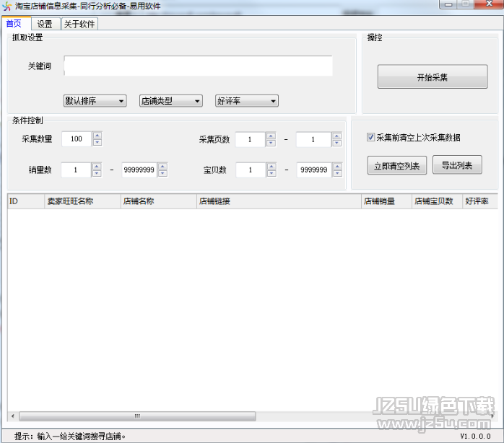
Task: Click the 采集页数 end page field
Action: pos(313,139)
